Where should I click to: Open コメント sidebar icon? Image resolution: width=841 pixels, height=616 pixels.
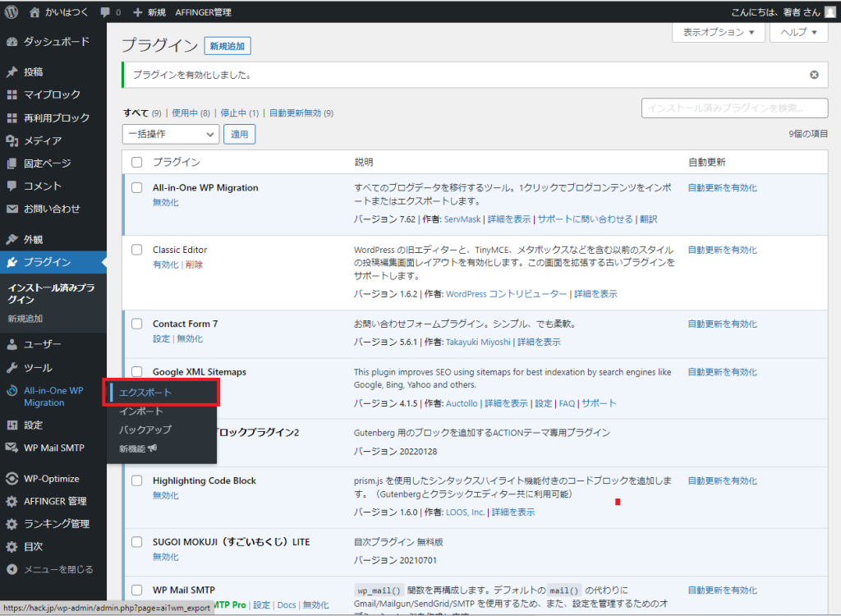click(x=11, y=186)
